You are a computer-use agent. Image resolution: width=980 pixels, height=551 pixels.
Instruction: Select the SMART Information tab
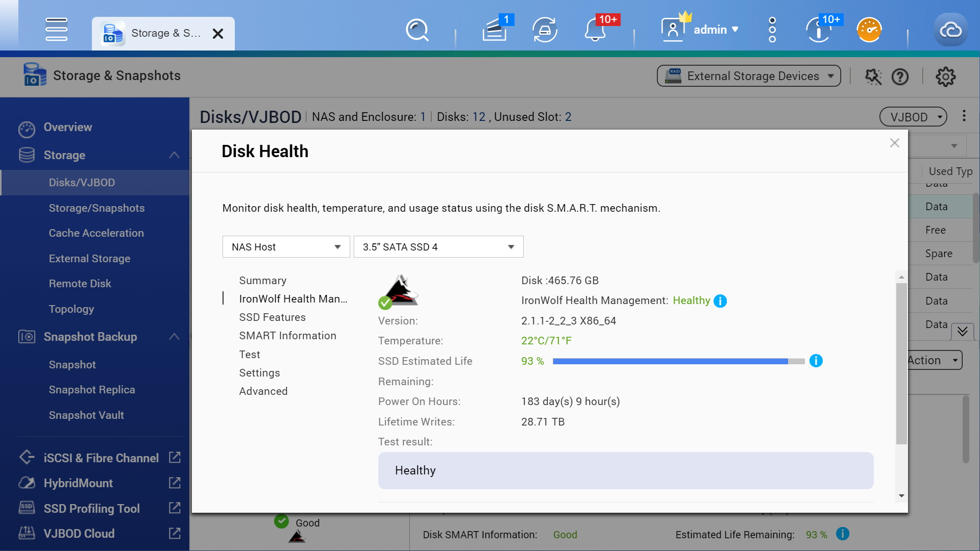pyautogui.click(x=288, y=335)
